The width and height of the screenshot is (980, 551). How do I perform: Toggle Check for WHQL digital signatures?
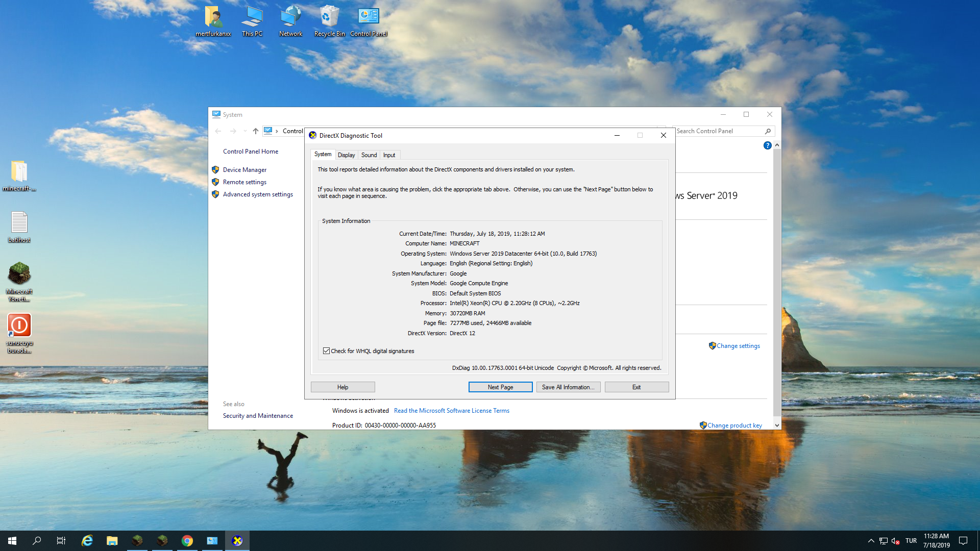[326, 351]
